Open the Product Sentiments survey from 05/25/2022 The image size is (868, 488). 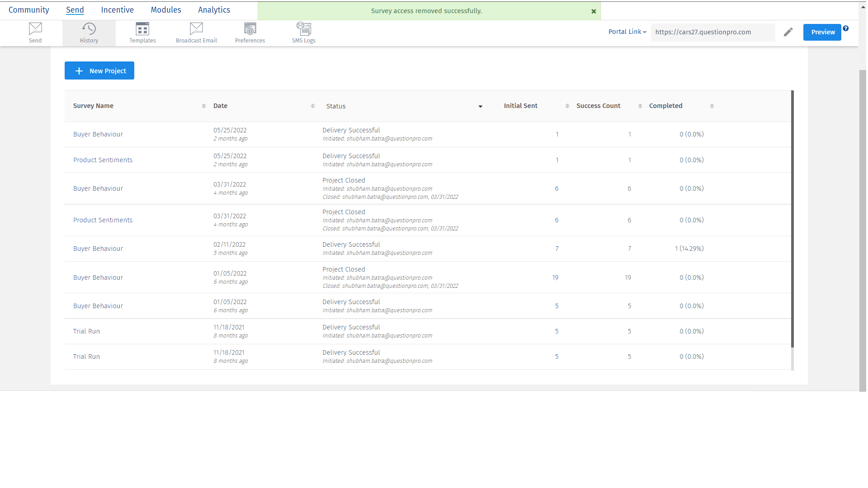(x=103, y=160)
